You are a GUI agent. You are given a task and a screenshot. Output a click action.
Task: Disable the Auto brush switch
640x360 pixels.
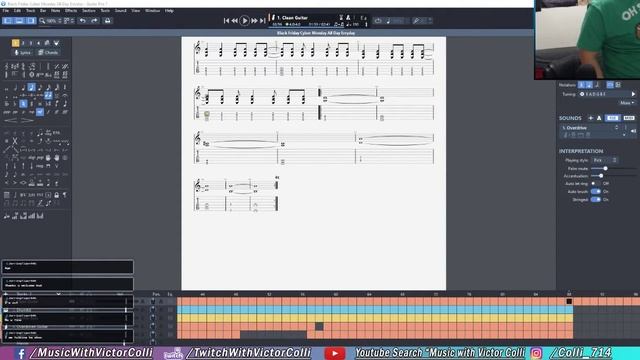click(596, 191)
